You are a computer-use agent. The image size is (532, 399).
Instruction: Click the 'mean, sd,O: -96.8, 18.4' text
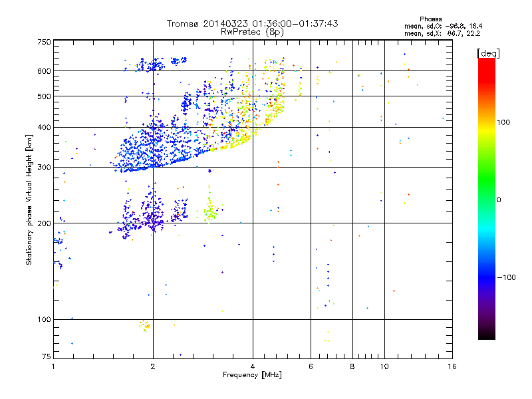(x=443, y=26)
